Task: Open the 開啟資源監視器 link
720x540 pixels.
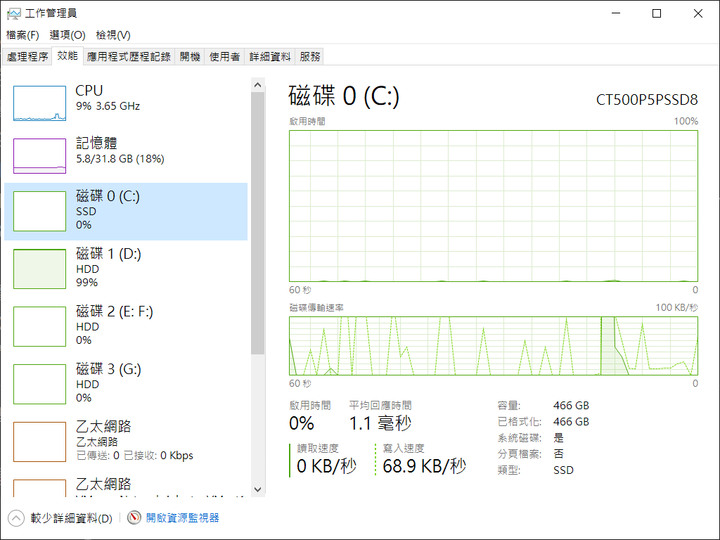Action: click(x=182, y=518)
